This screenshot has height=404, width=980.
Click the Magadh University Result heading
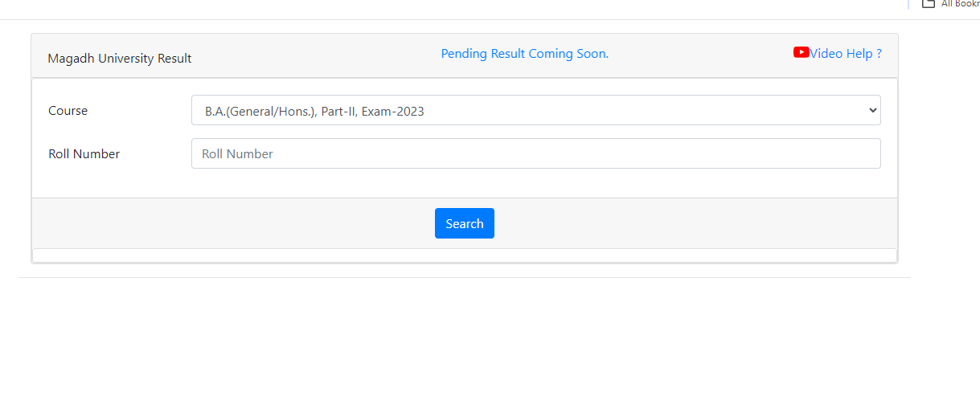(x=120, y=59)
